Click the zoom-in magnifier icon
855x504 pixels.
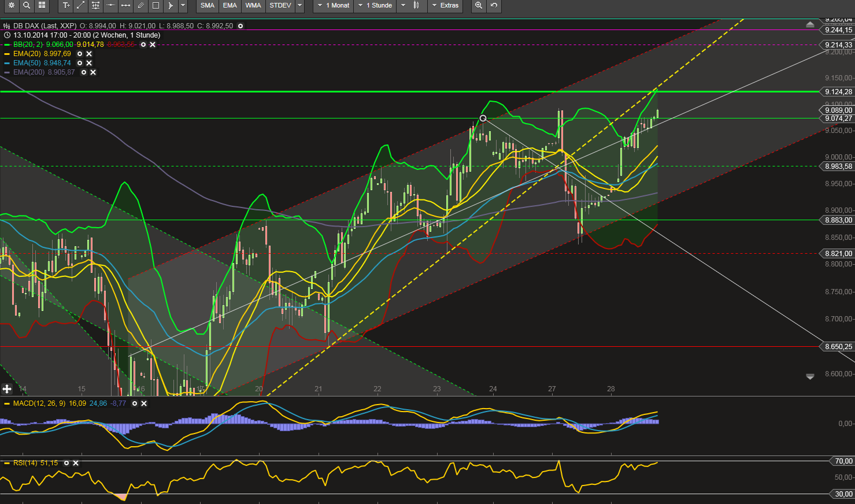click(479, 5)
